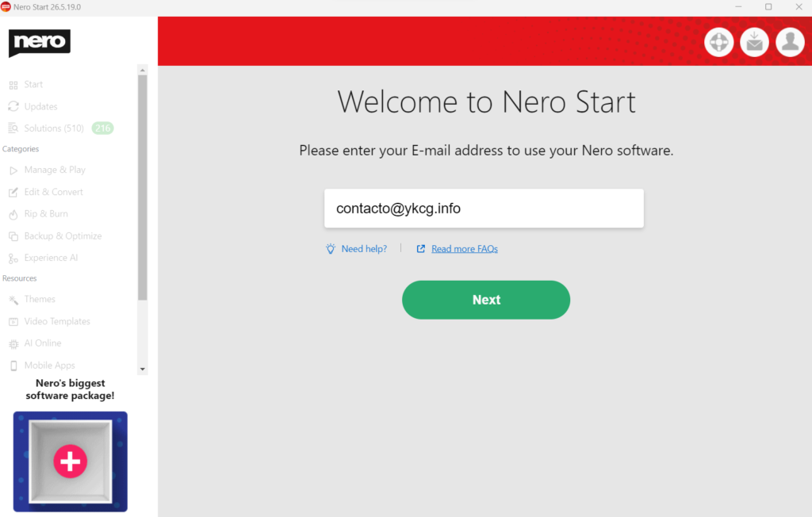Select the Manage & Play category
812x517 pixels.
click(55, 170)
